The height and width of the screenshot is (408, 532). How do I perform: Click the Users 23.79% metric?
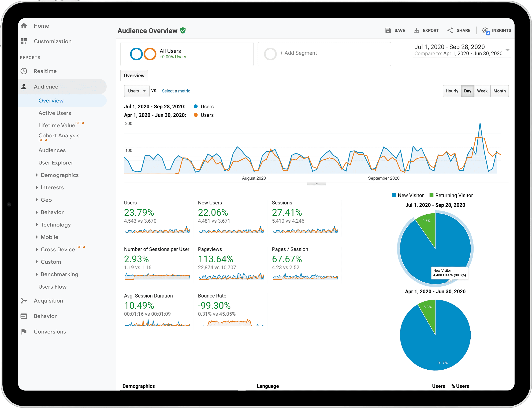coord(139,212)
